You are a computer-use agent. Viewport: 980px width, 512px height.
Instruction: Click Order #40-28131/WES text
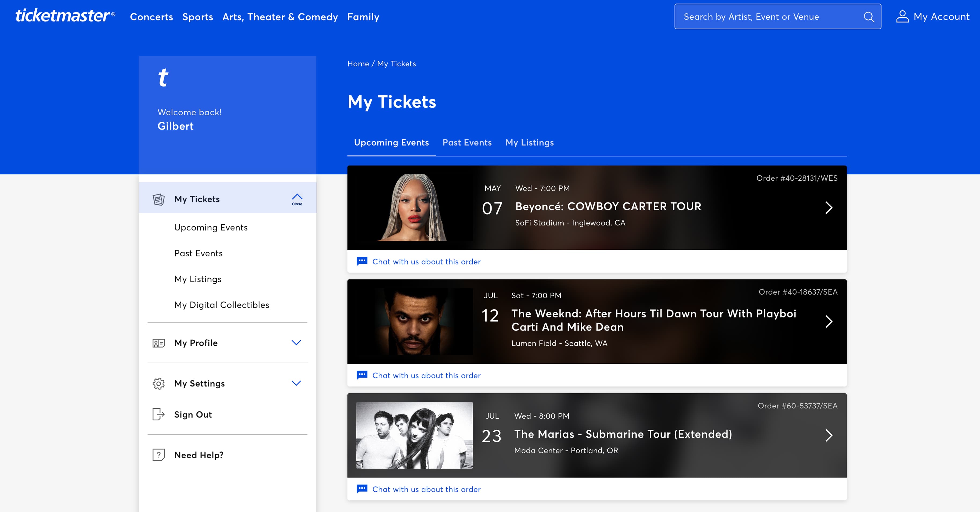click(x=797, y=178)
